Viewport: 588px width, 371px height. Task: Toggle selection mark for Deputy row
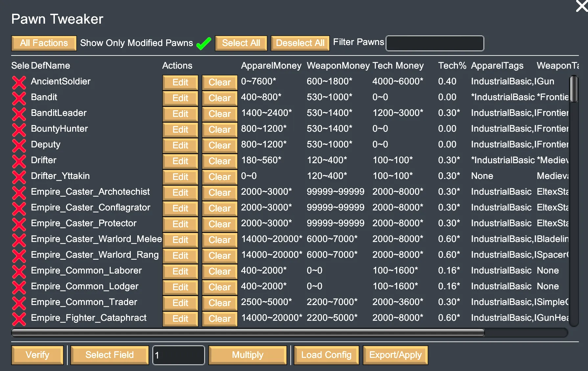(x=19, y=145)
